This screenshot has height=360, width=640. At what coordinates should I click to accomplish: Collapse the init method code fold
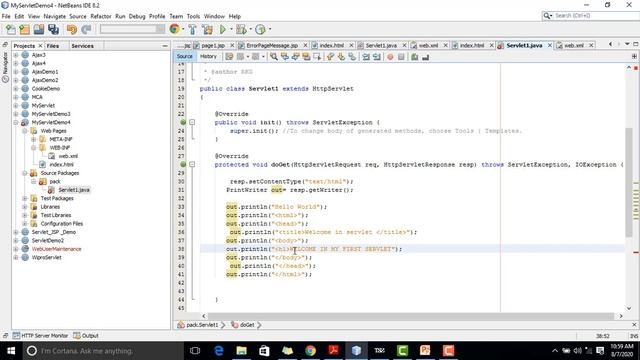192,122
